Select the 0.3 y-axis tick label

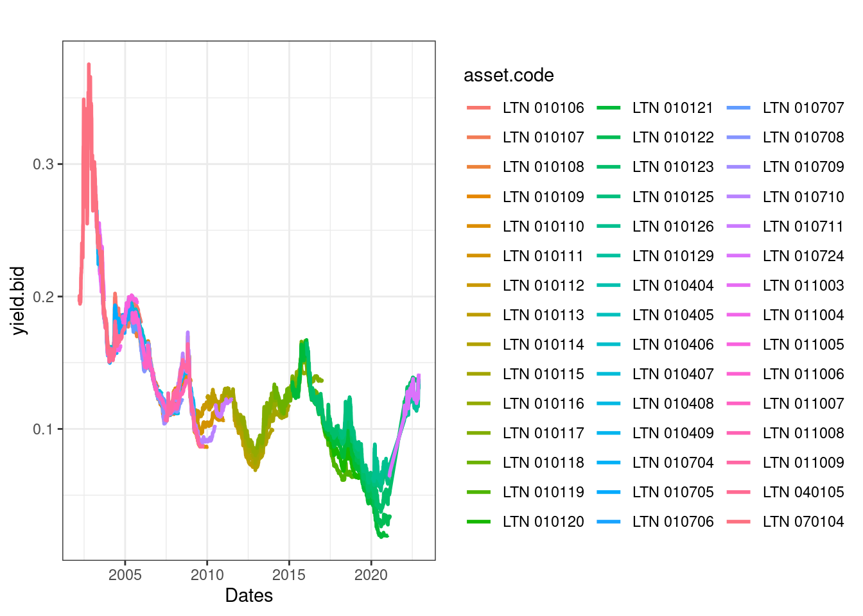tap(43, 164)
